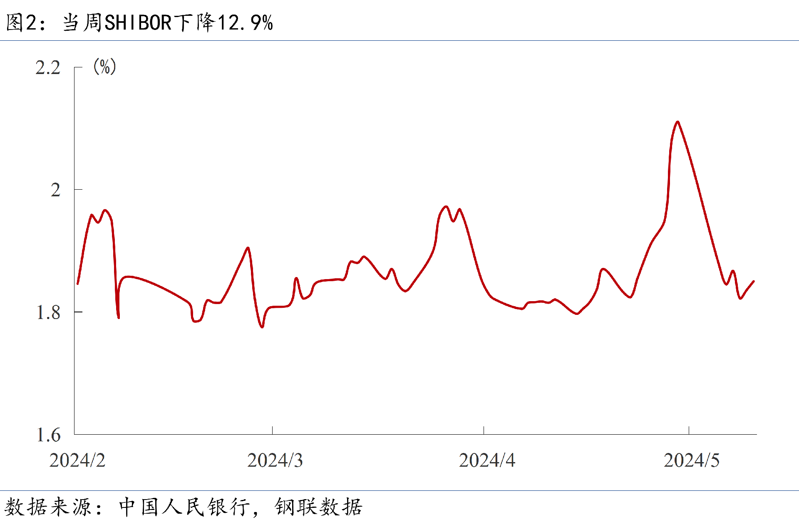Click the y-axis label 1.6
799x532 pixels.
pos(48,435)
